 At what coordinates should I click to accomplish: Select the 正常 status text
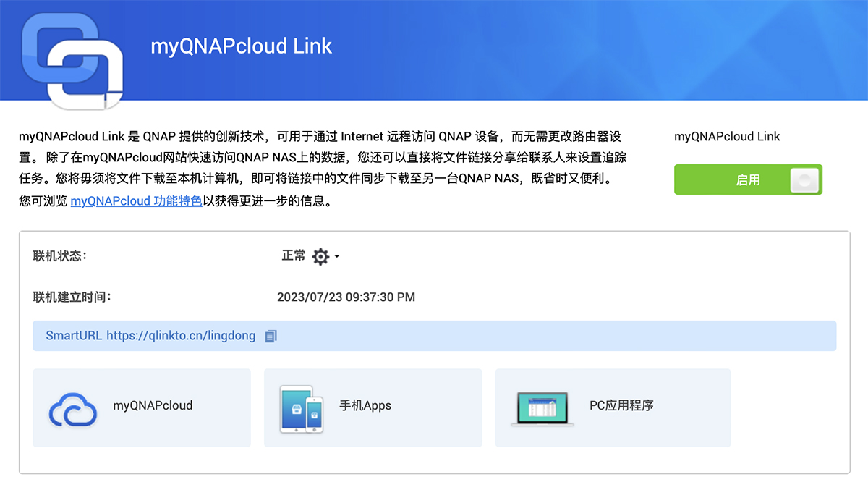point(294,255)
